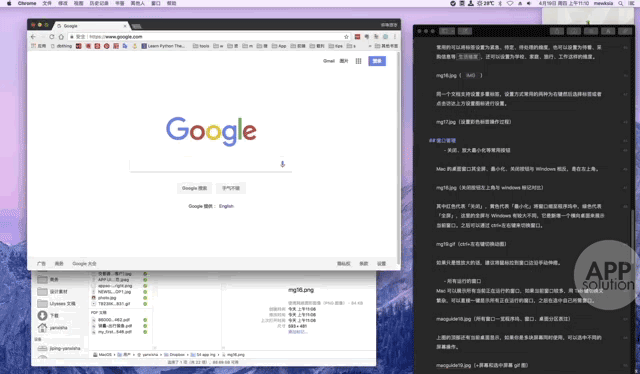Click the red Chrome extension icon

[358, 37]
